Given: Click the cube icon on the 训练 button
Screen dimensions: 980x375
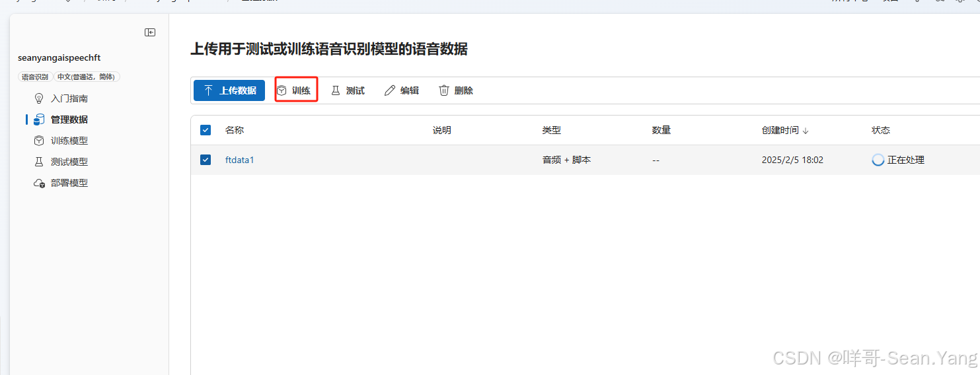Looking at the screenshot, I should [282, 90].
